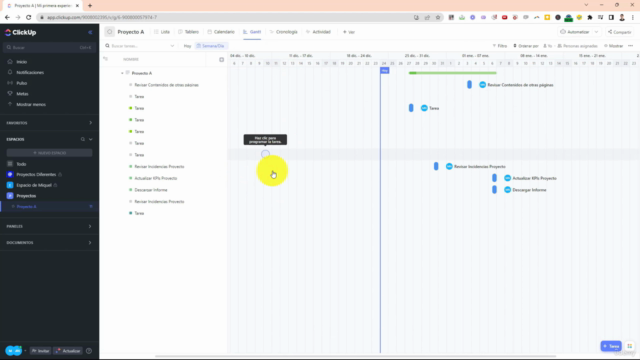Collapse the ClickUp sidebar
The width and height of the screenshot is (640, 360).
tap(90, 32)
